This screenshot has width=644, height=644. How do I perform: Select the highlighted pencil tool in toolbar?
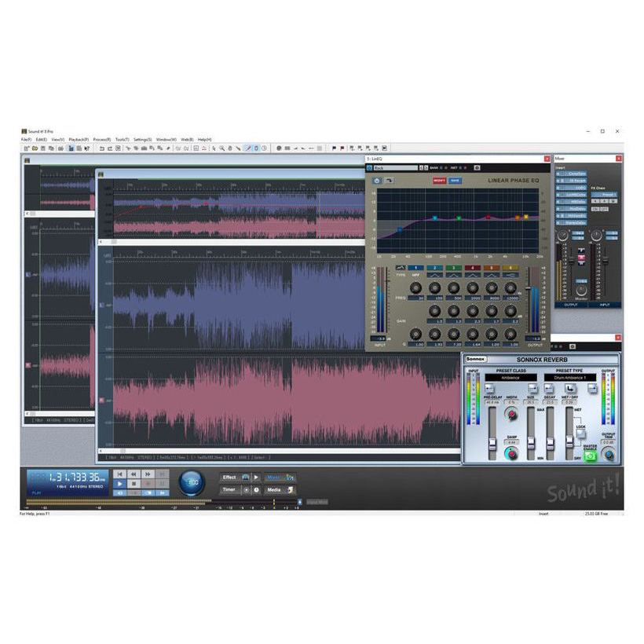(248, 148)
